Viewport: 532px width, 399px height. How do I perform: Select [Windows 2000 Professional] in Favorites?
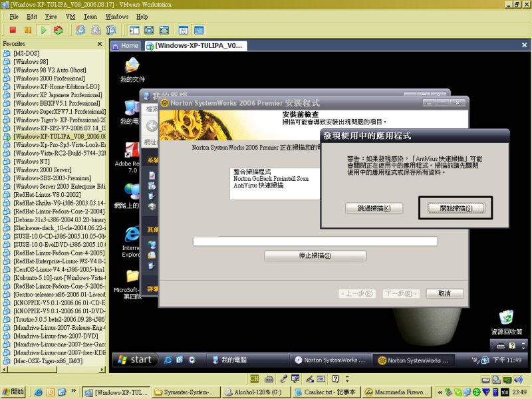point(49,78)
